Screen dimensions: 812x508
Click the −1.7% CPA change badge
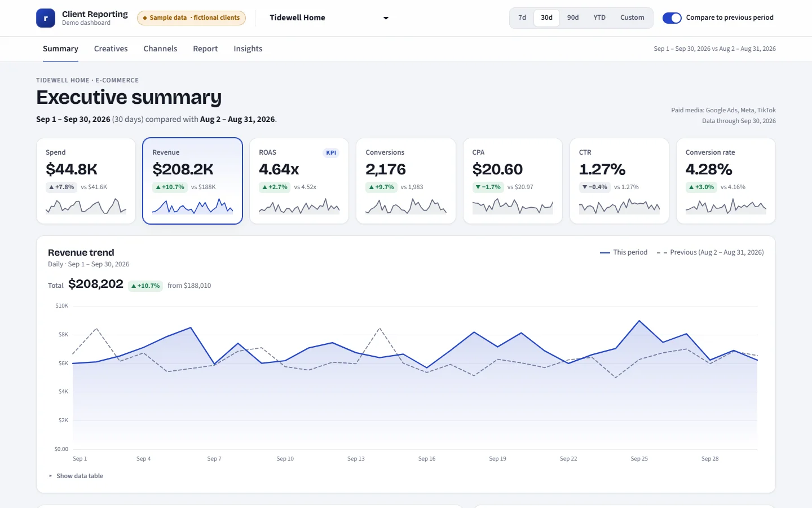click(488, 187)
